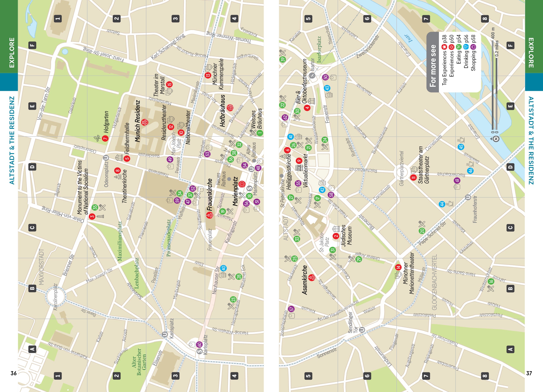The width and height of the screenshot is (543, 392).
Task: Click the ALTSTADT & THE RESIDENZ heading on page 37
Action: (x=531, y=140)
